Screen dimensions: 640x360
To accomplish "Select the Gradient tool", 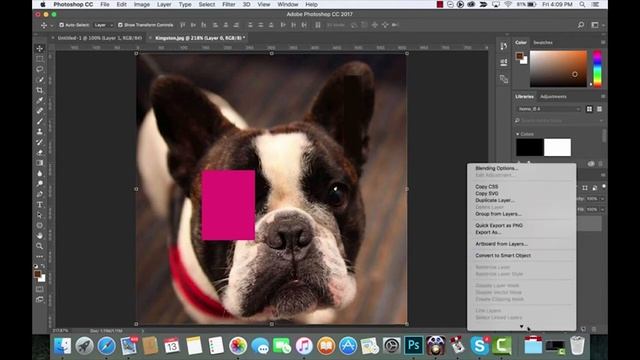I will coord(40,163).
